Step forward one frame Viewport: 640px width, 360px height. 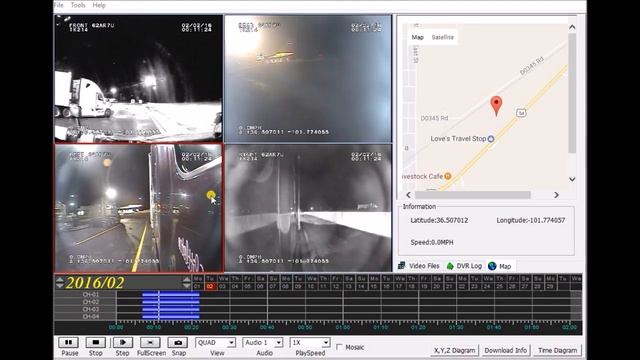pos(122,342)
